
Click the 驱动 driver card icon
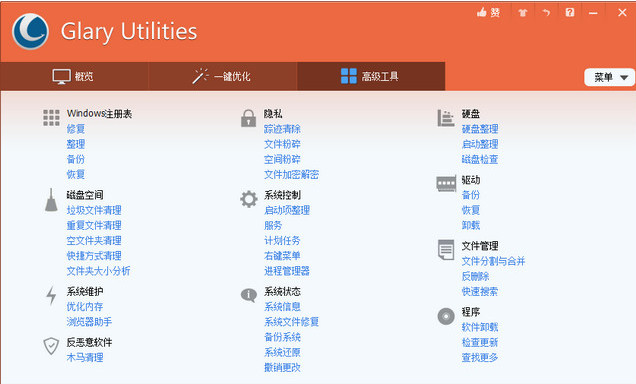point(446,184)
